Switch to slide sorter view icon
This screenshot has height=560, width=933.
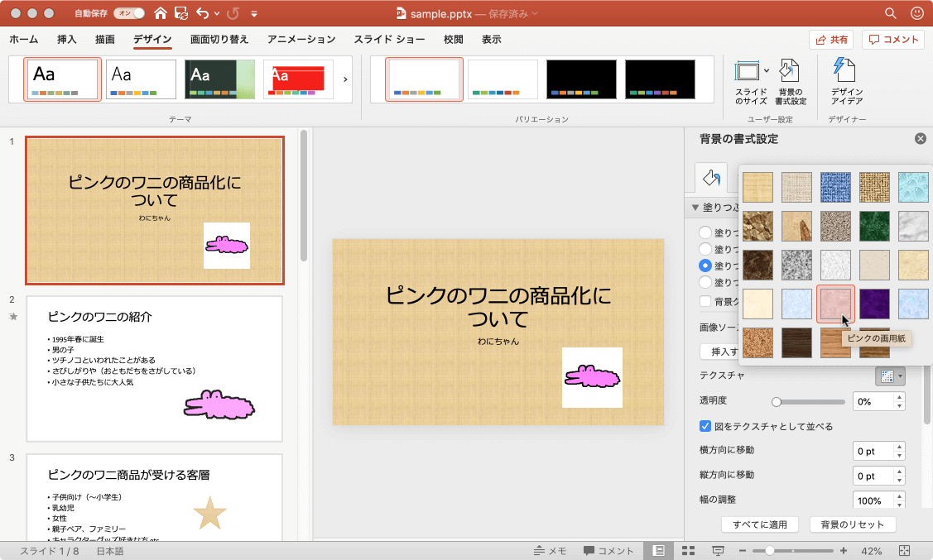click(x=687, y=551)
